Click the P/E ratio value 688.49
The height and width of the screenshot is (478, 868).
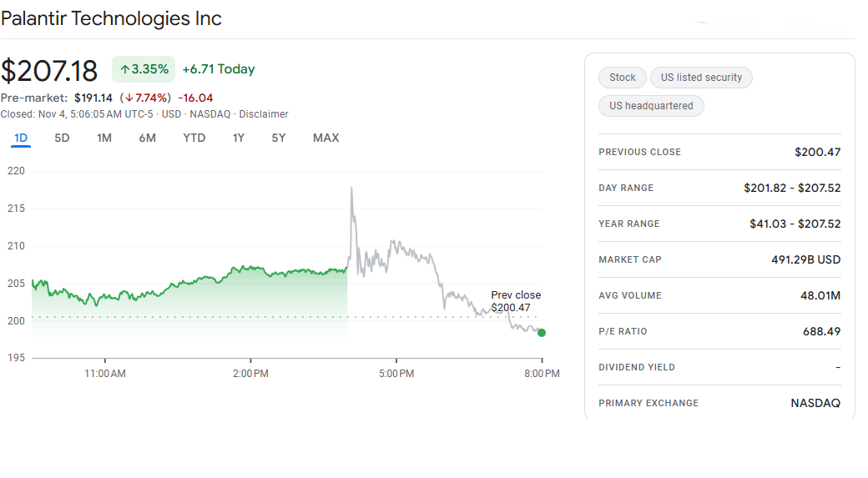pos(821,332)
